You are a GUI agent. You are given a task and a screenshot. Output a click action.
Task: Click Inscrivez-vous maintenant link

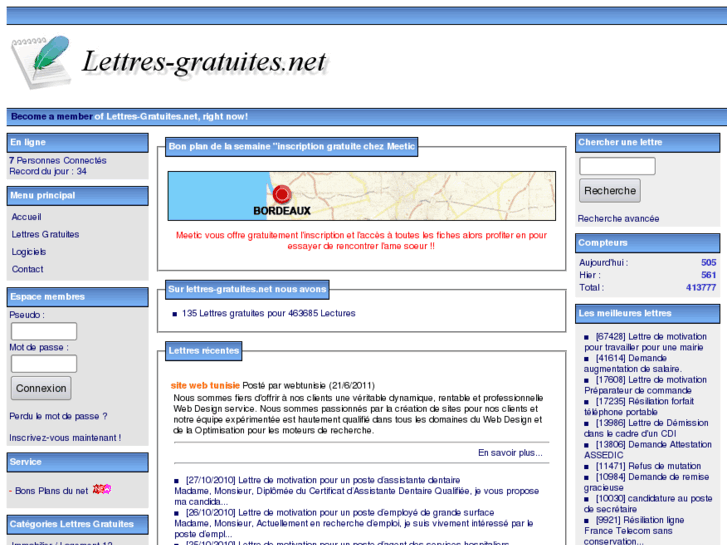tap(65, 438)
